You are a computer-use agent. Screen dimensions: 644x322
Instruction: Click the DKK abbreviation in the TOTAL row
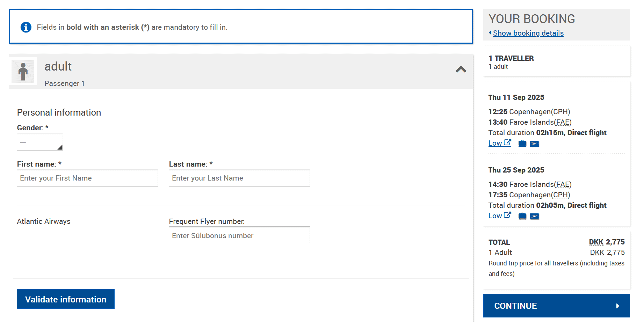pos(596,242)
